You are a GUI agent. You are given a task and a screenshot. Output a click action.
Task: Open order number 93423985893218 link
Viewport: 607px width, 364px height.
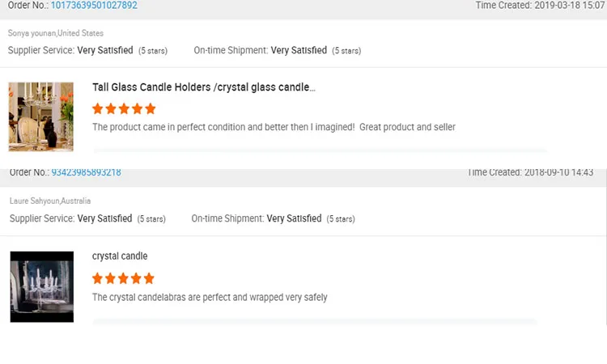click(86, 172)
